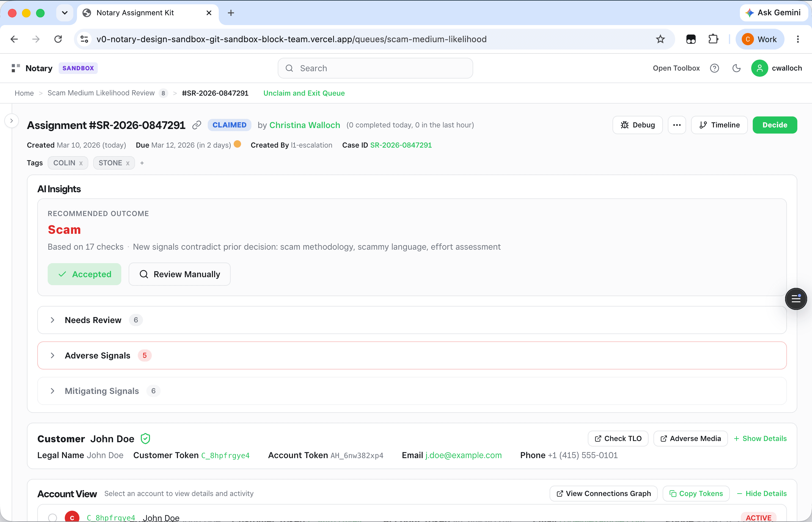This screenshot has width=812, height=522.
Task: Open the cwalloch user avatar
Action: pos(759,68)
